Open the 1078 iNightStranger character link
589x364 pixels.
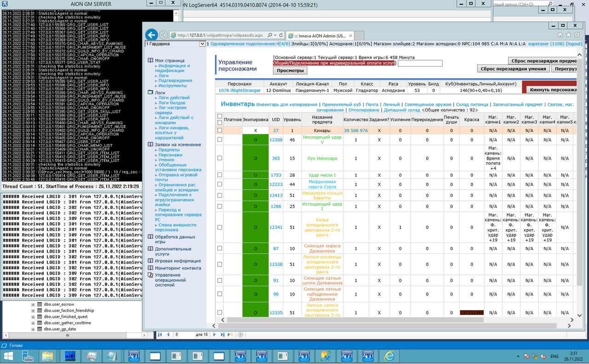[x=240, y=91]
